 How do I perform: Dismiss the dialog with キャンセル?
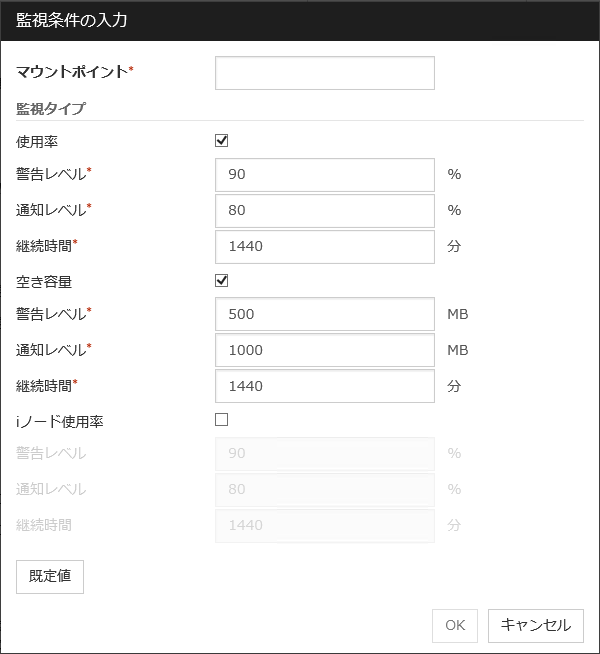point(535,626)
